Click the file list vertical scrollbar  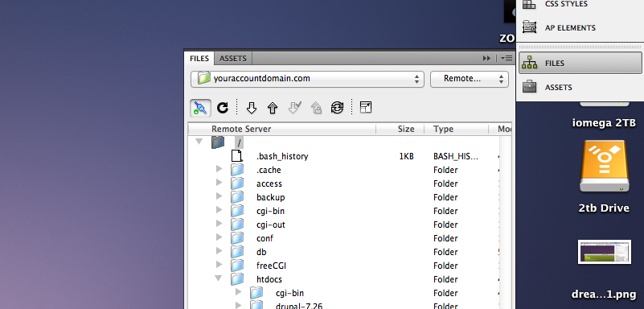coord(505,222)
